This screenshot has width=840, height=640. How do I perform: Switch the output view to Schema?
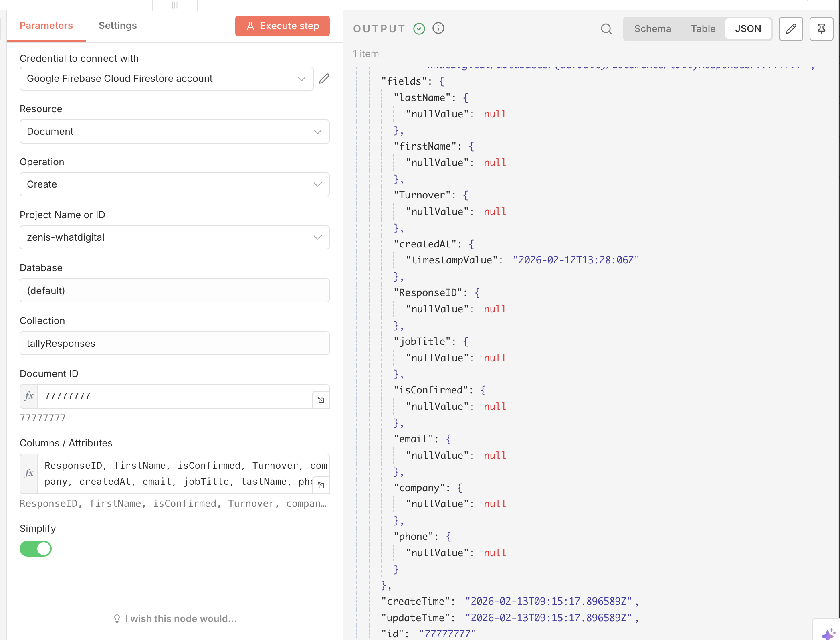pos(652,29)
